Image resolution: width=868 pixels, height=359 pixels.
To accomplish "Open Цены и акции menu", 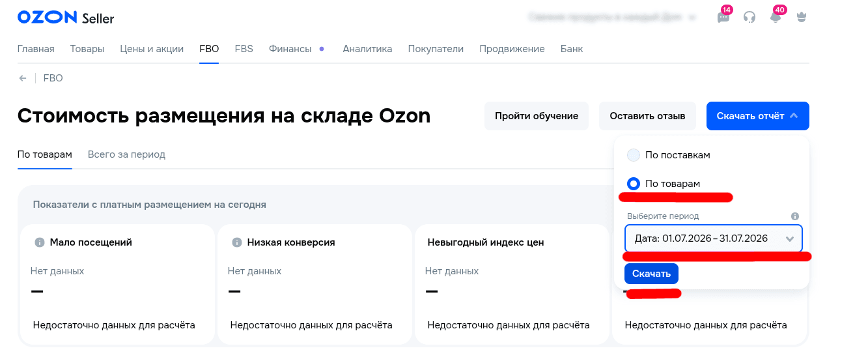I will point(152,49).
